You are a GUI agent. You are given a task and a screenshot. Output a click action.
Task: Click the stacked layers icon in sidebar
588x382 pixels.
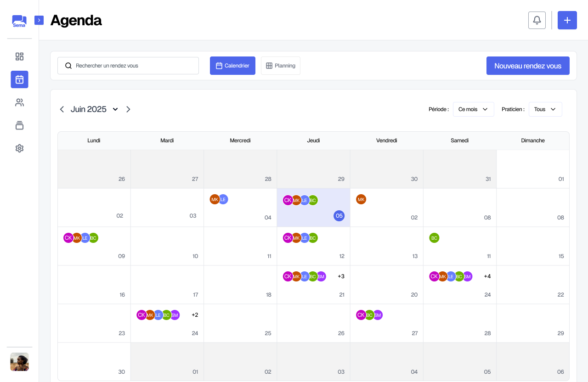[x=19, y=125]
